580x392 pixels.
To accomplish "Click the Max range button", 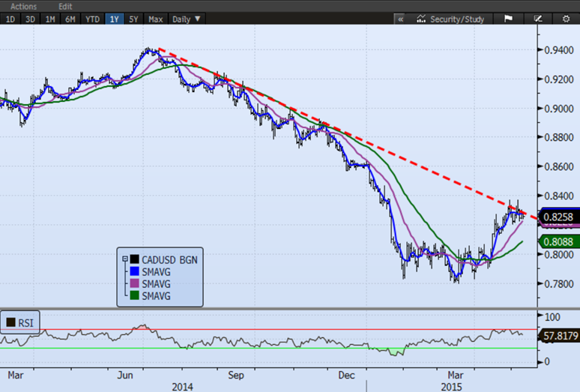I will tap(156, 19).
